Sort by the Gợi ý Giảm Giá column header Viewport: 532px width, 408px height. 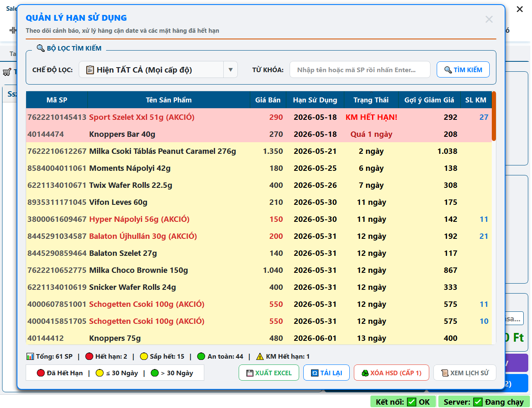(x=429, y=100)
